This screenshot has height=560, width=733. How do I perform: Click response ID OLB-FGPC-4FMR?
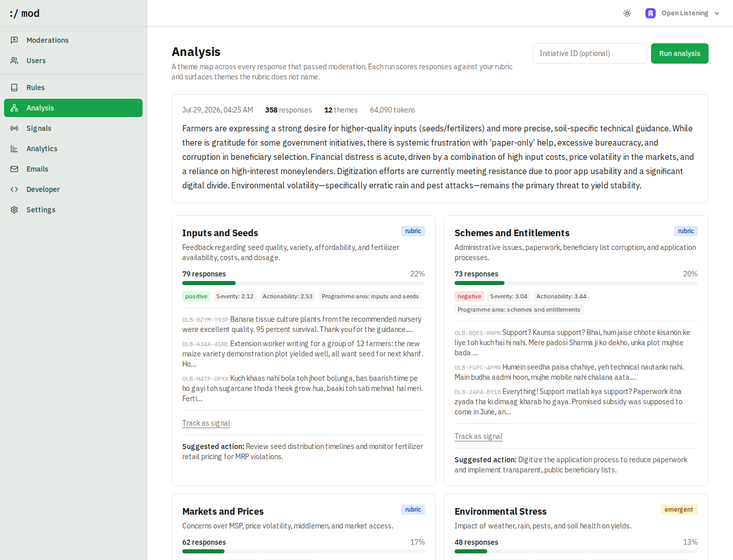(477, 368)
